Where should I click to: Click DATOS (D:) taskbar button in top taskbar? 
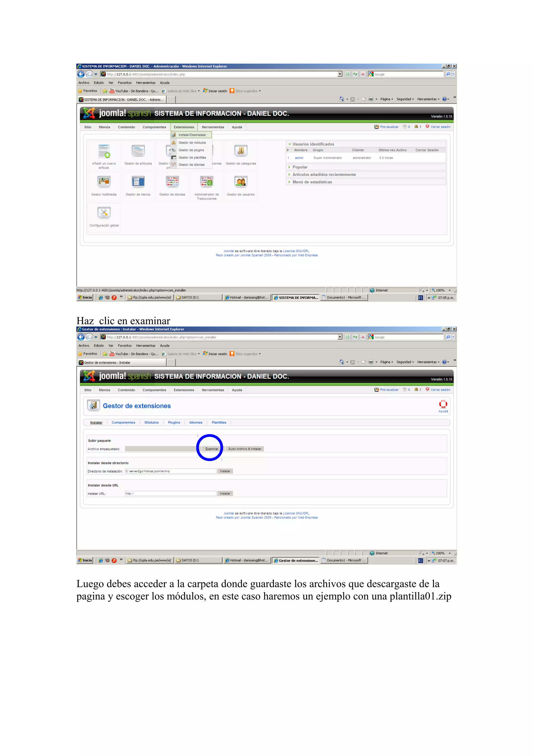pos(198,297)
